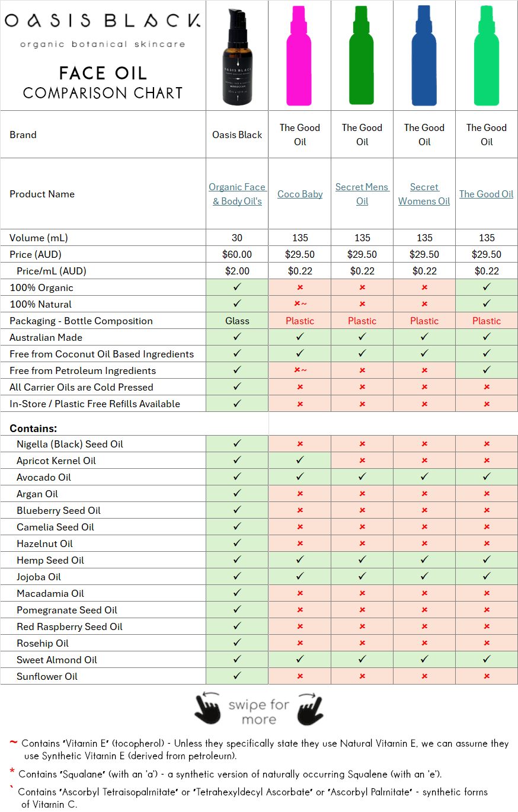Click the tilde note next to 100% Natural cross
518x812 pixels.
pyautogui.click(x=304, y=304)
